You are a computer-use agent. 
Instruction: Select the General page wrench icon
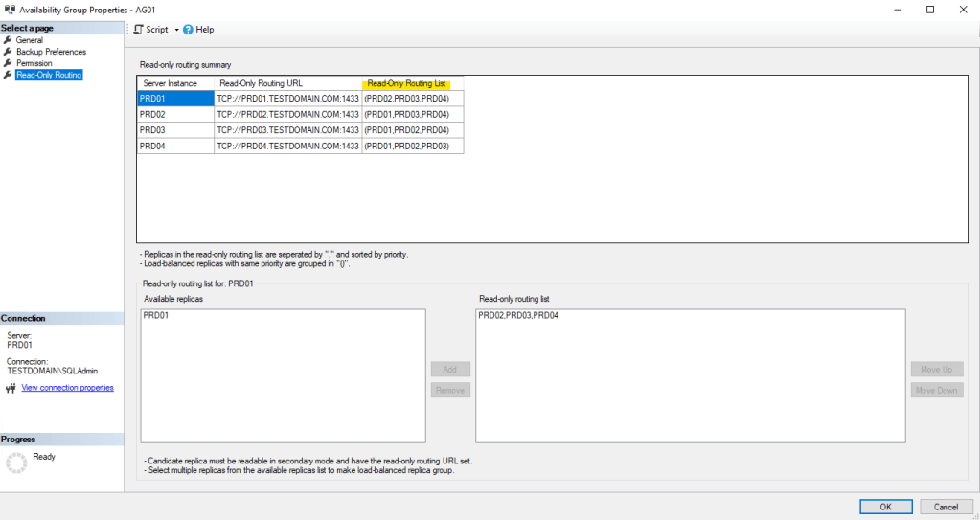pyautogui.click(x=8, y=40)
